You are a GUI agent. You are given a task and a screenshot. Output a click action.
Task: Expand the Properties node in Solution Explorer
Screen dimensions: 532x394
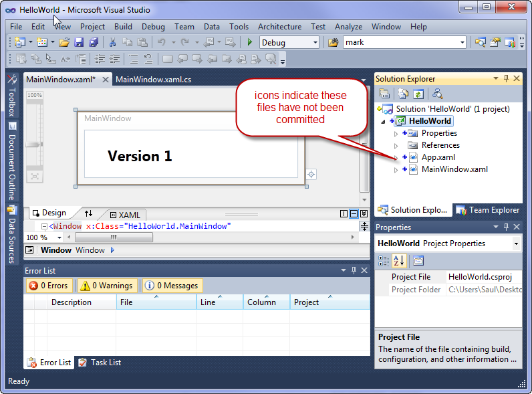tap(396, 134)
